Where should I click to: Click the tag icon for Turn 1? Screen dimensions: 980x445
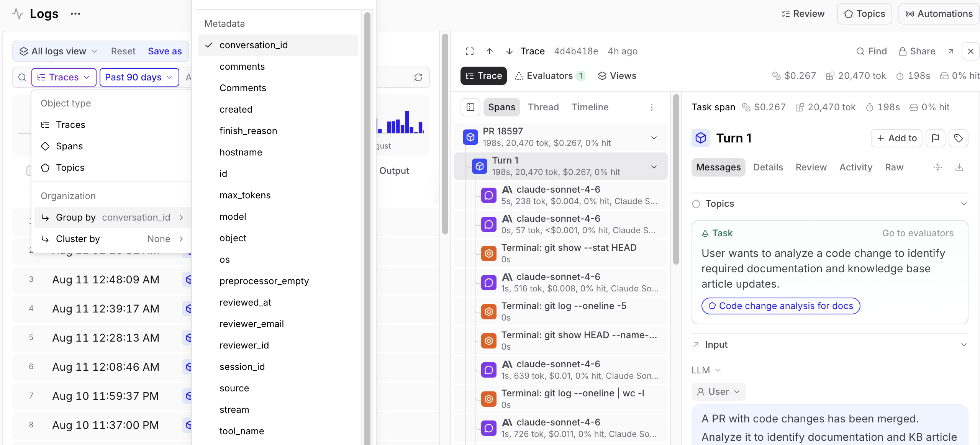pos(958,138)
